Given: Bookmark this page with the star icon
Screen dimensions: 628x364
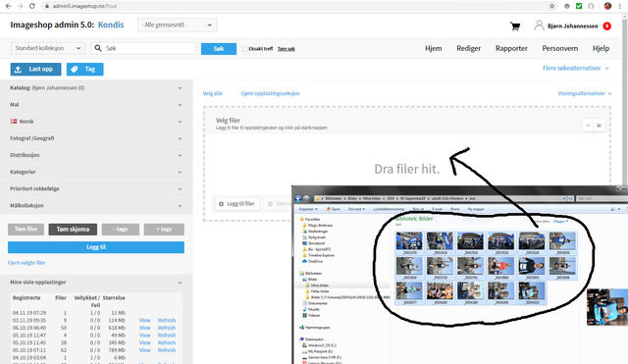Looking at the screenshot, I should coord(552,6).
